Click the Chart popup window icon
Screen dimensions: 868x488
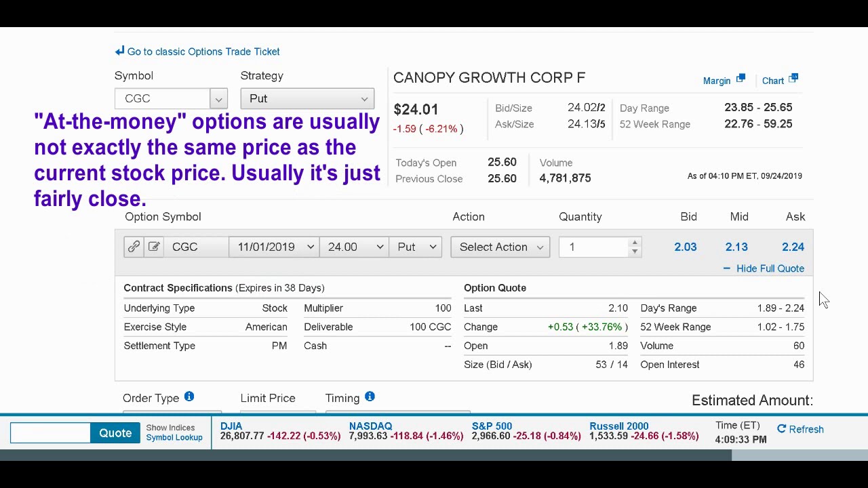pos(793,79)
